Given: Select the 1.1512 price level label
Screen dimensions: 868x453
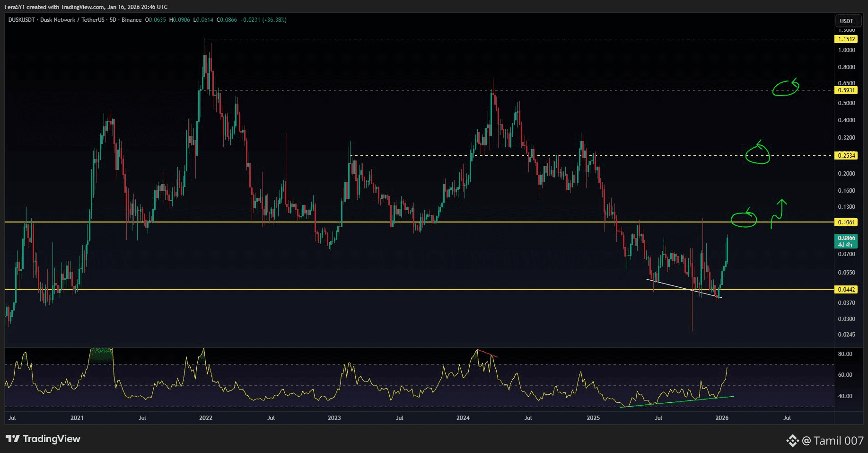Looking at the screenshot, I should click(x=846, y=39).
